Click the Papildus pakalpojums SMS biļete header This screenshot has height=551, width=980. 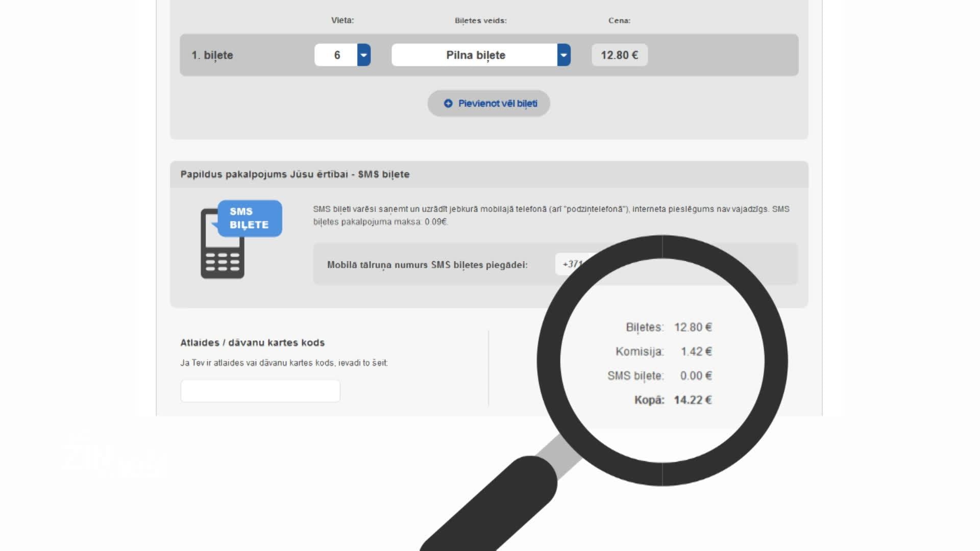click(295, 174)
